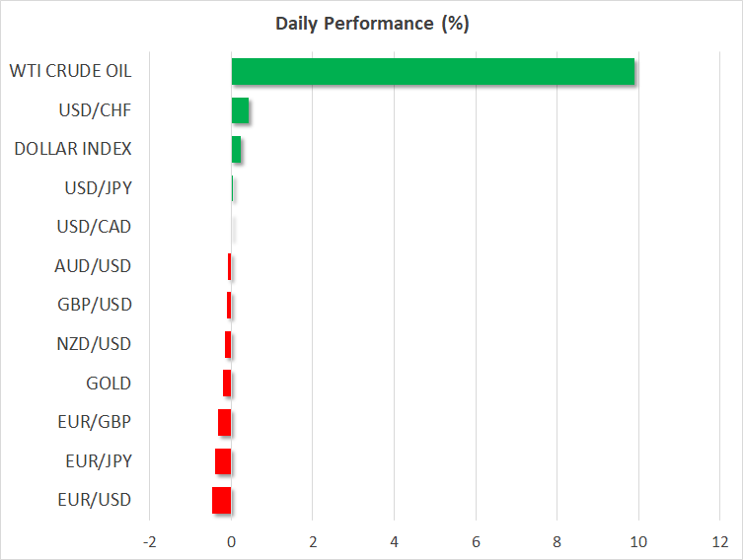Click the Dollar Index green bar
Image resolution: width=743 pixels, height=560 pixels.
(x=236, y=149)
